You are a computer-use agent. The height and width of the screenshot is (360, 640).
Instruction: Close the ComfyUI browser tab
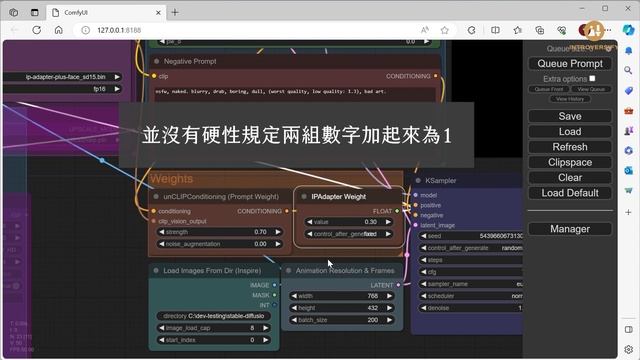(158, 13)
